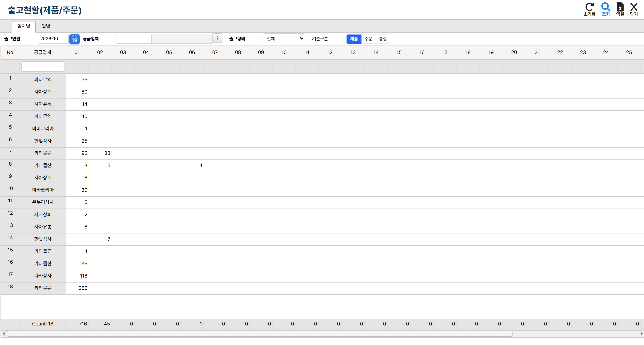Click the value 30 in row 10
The height and width of the screenshot is (345, 644).
coord(84,190)
